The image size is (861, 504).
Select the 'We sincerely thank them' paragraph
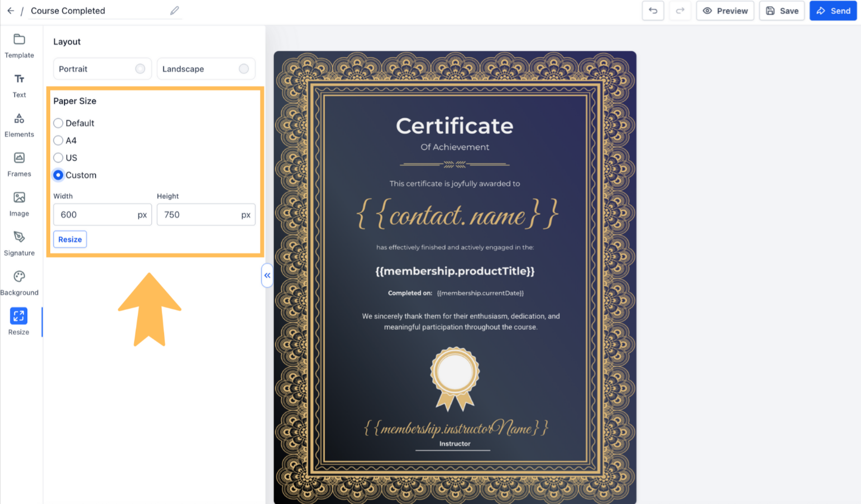[x=461, y=321]
